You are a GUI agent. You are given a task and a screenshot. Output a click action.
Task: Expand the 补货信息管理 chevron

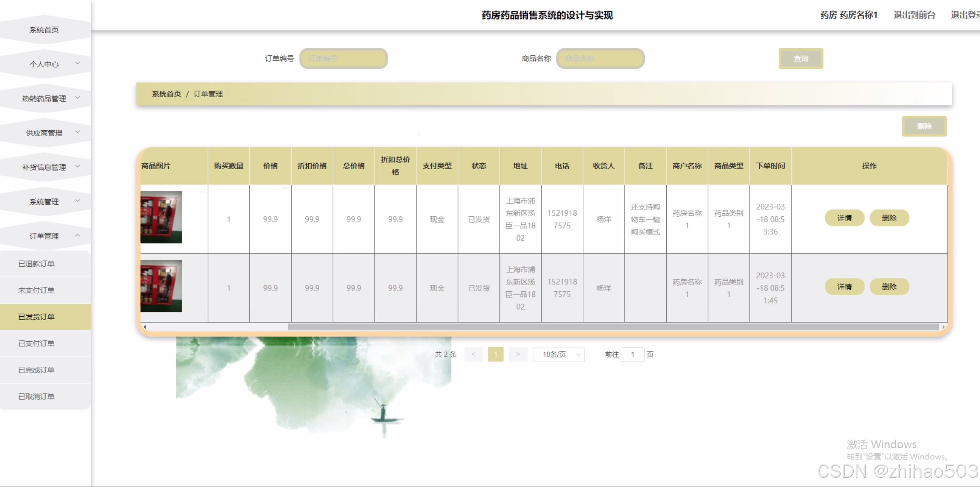click(78, 166)
